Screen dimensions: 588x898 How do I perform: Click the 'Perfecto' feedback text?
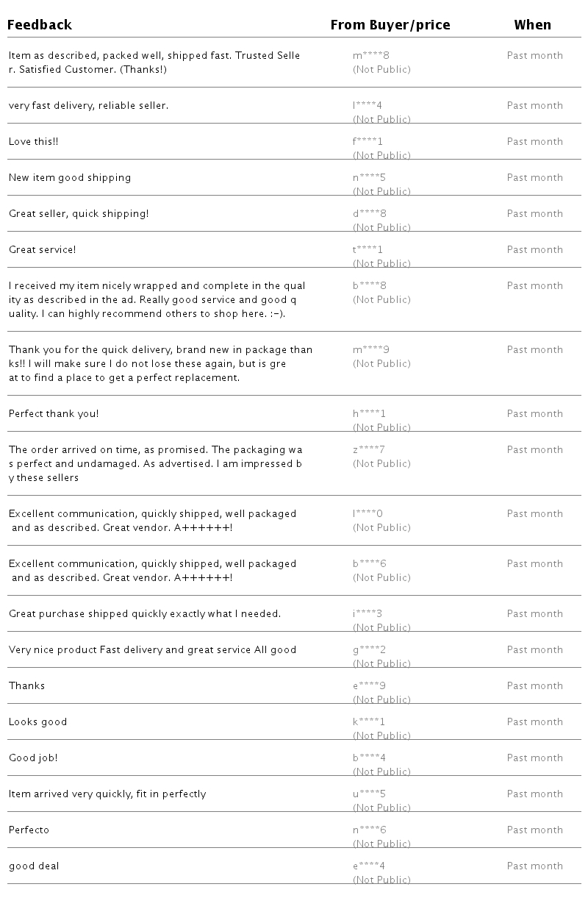point(29,830)
